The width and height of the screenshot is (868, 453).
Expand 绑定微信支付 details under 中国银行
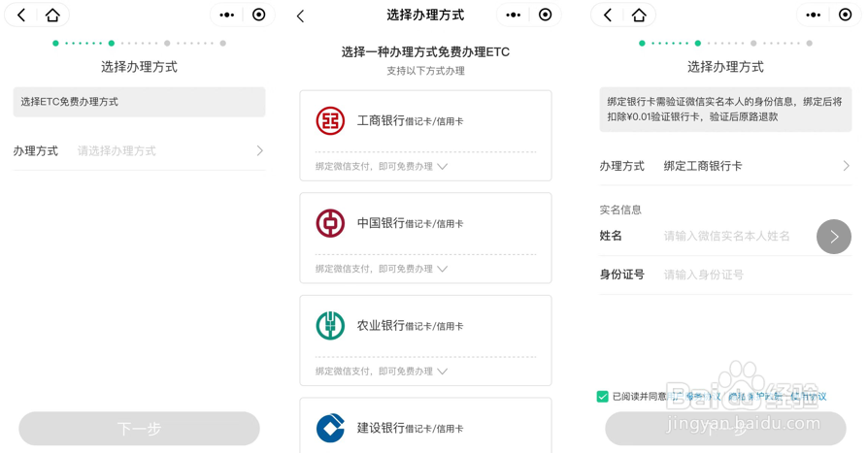tap(382, 269)
